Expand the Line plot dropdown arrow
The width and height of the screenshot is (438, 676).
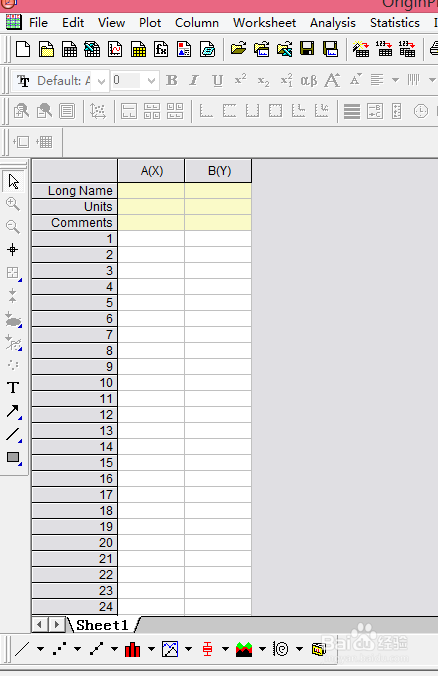coord(40,649)
